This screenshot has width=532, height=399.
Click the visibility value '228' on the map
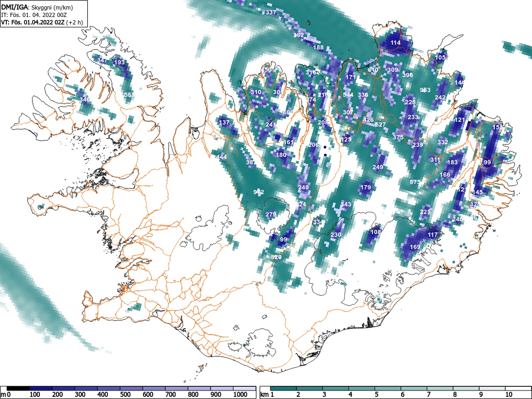pos(410,102)
